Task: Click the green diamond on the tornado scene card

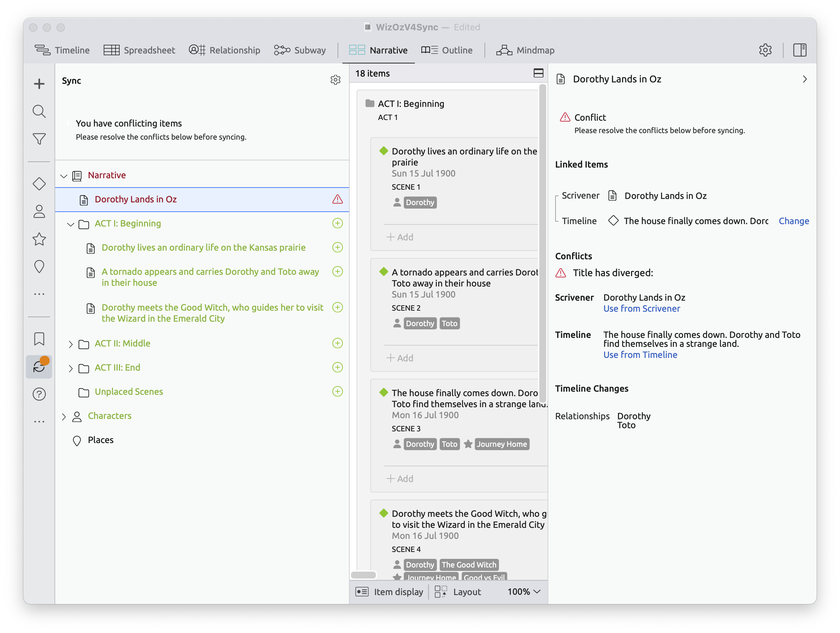Action: tap(383, 271)
